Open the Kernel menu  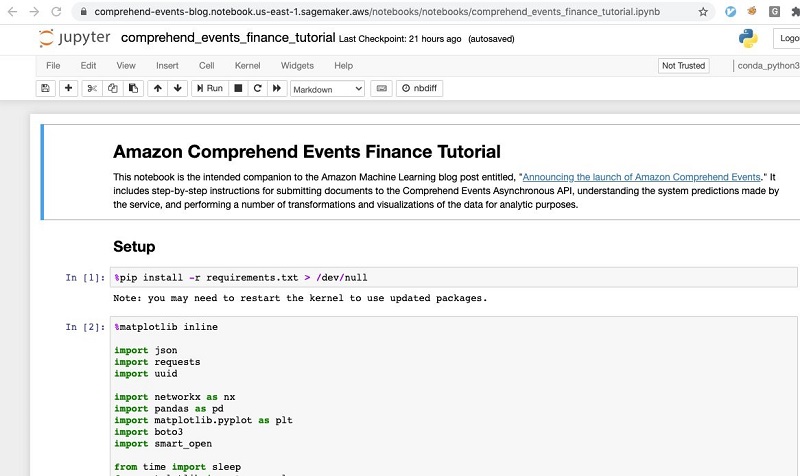click(x=247, y=65)
